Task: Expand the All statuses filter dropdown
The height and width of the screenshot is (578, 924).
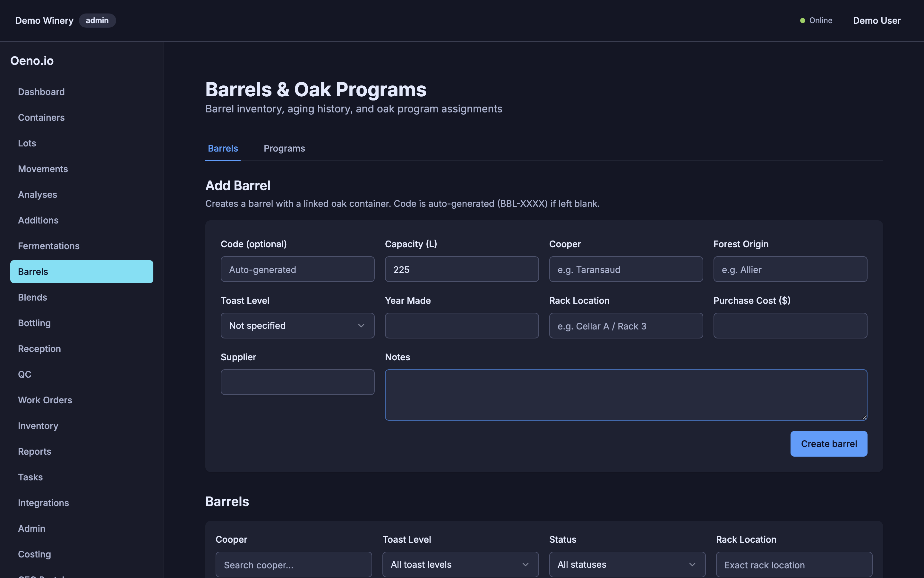Action: 627,564
